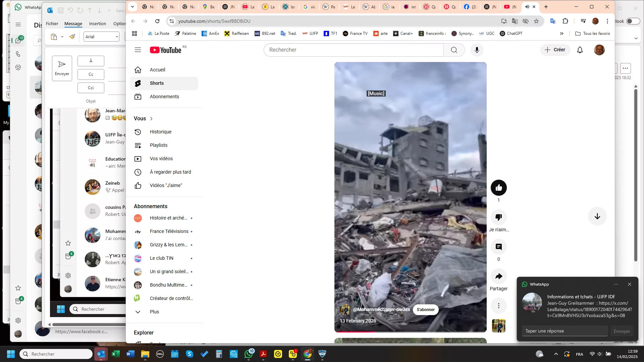Click the YouTube voice search microphone

[x=477, y=50]
